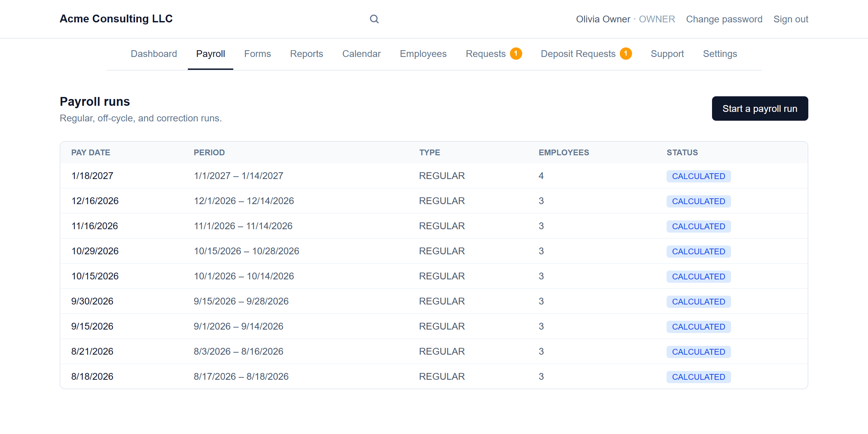Open the Reports tab
The width and height of the screenshot is (868, 434).
[x=307, y=54]
